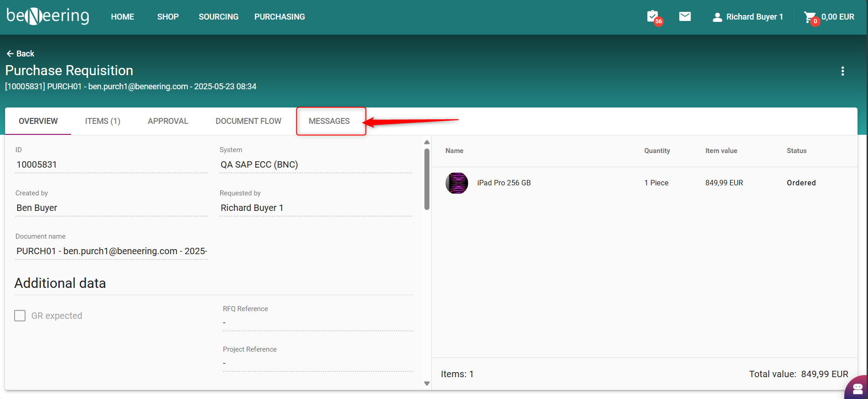The height and width of the screenshot is (399, 868).
Task: Navigate to Sourcing in top menu
Action: (218, 17)
